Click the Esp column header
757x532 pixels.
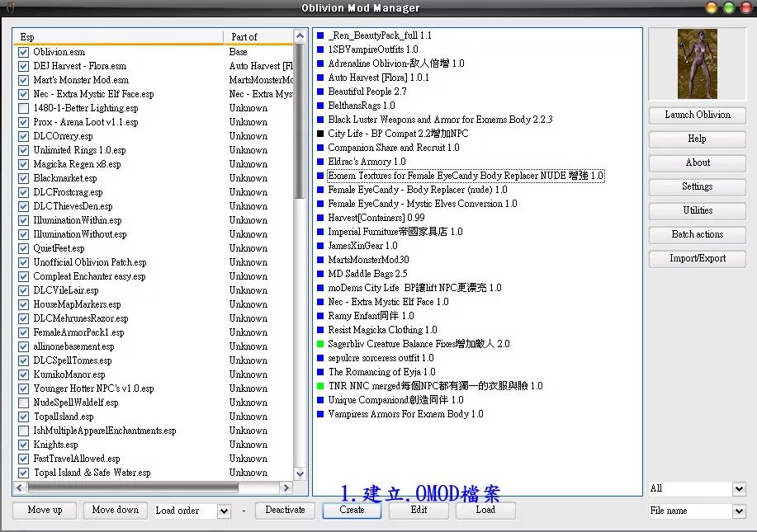119,36
